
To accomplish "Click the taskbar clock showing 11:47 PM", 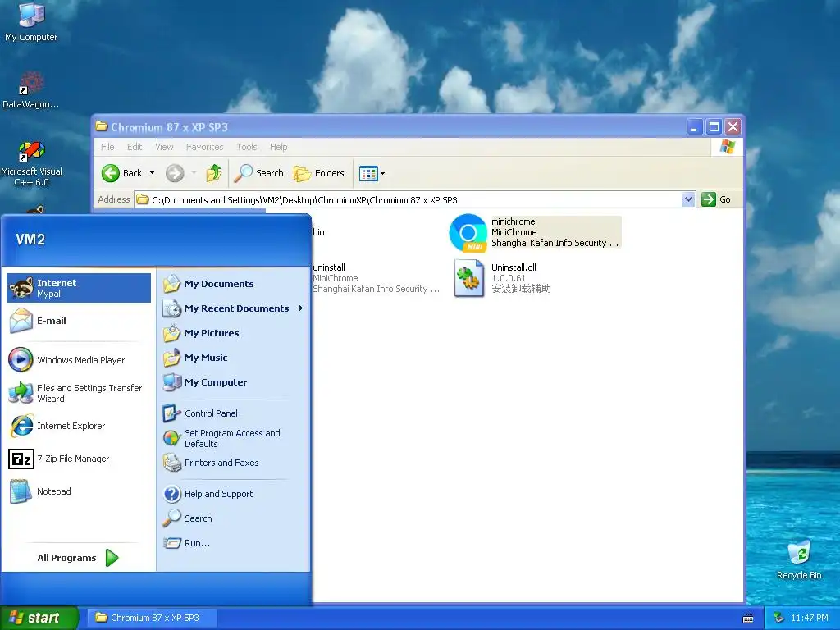I will click(810, 619).
